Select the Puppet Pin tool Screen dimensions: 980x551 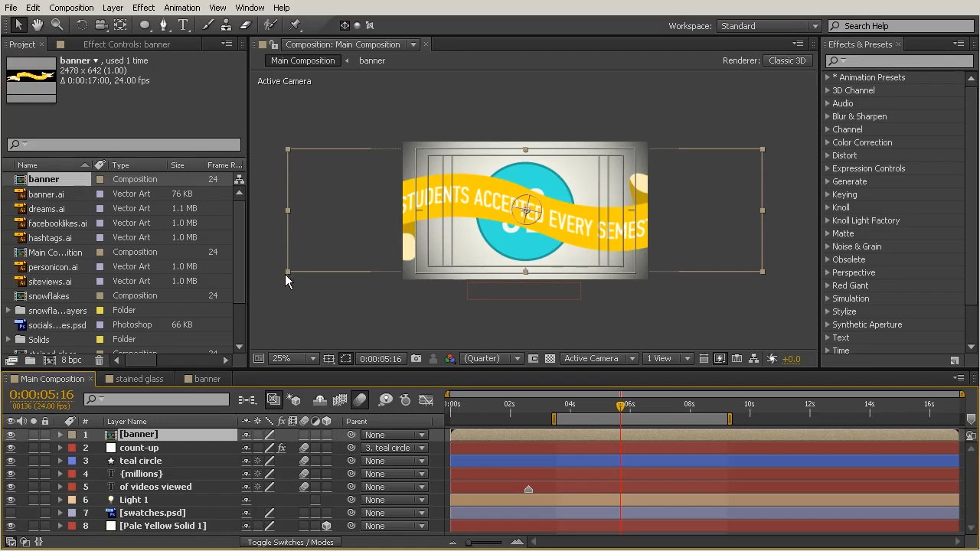point(296,25)
